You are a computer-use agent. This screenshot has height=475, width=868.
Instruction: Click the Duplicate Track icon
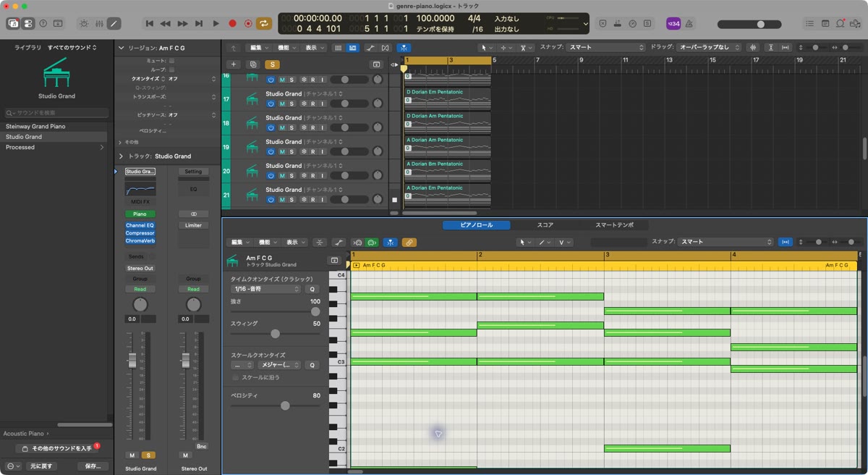(x=253, y=64)
